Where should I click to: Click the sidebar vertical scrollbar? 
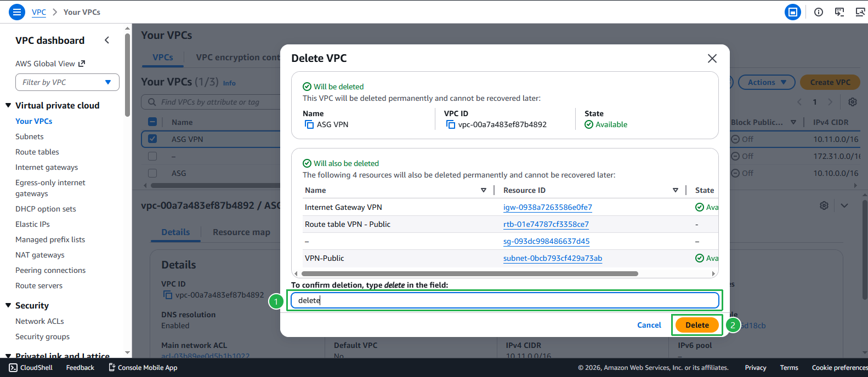128,75
